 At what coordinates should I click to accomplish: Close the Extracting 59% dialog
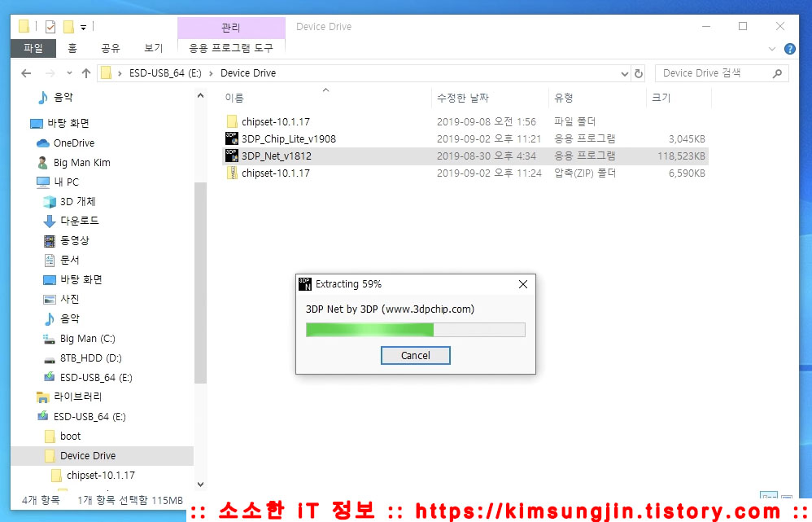tap(523, 284)
